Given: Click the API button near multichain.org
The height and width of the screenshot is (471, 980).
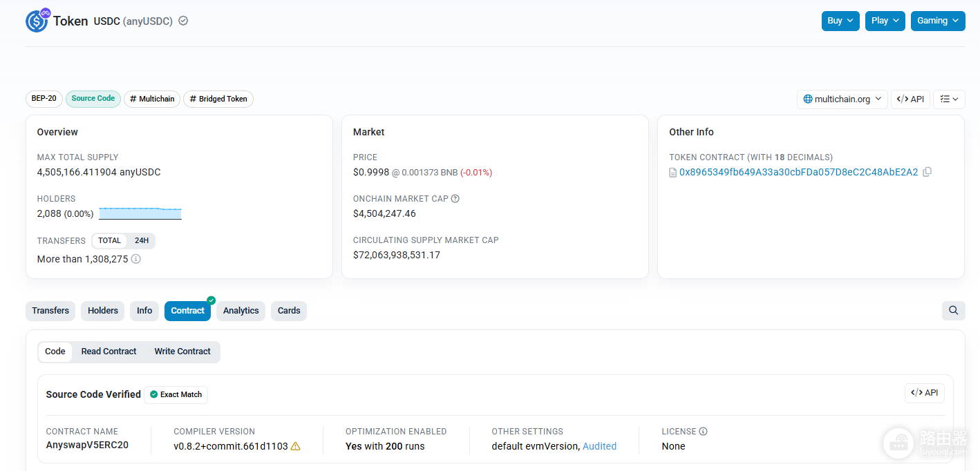Looking at the screenshot, I should [910, 99].
